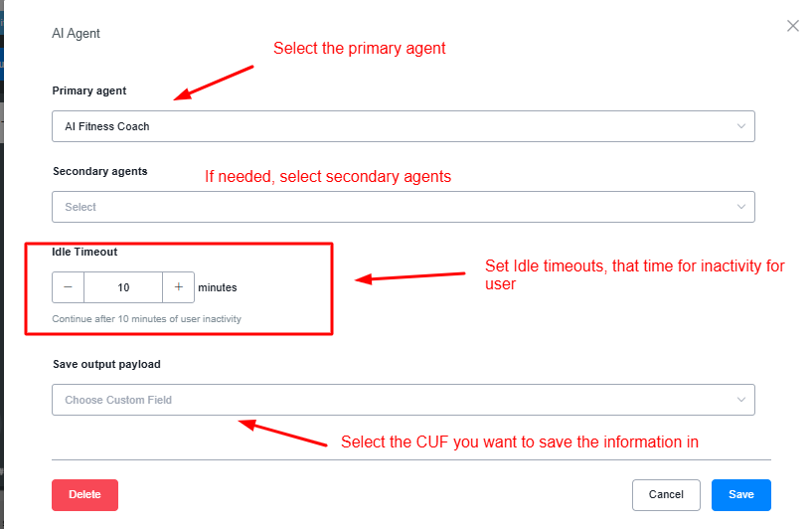
Task: Click the idle timeout value field showing 10
Action: tap(123, 287)
